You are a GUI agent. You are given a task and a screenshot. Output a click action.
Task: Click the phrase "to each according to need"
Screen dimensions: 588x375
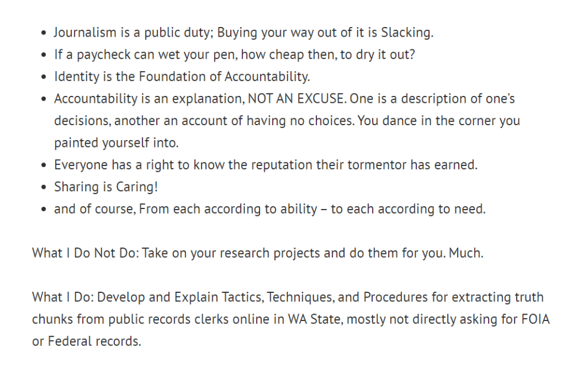point(408,209)
